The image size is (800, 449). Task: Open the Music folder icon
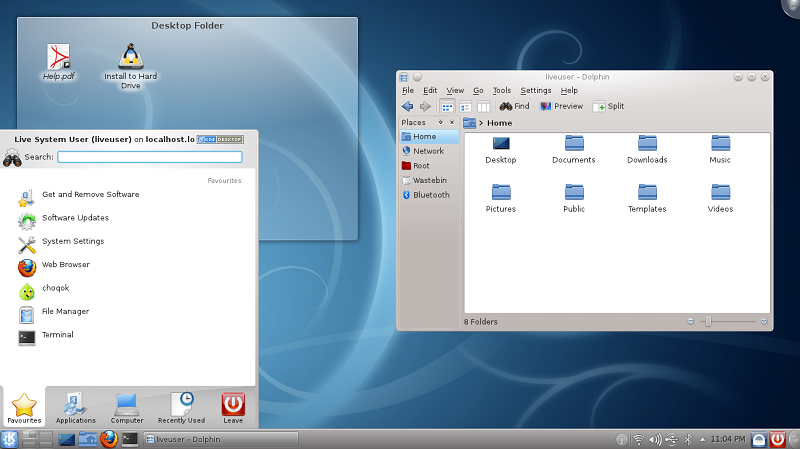(x=720, y=144)
